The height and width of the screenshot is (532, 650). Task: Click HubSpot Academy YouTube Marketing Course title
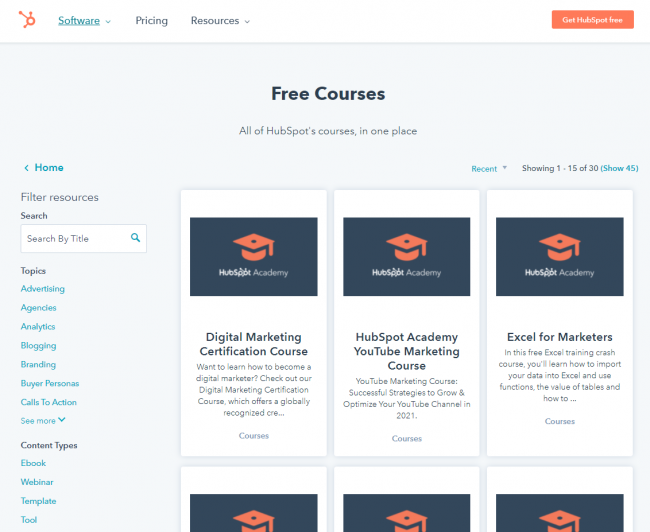[x=407, y=351]
